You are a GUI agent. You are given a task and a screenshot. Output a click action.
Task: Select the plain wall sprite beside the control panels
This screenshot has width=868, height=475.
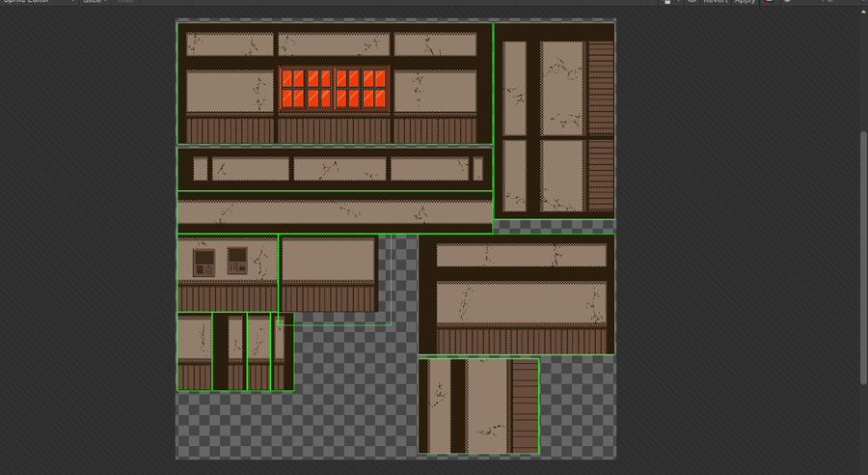[x=328, y=275]
